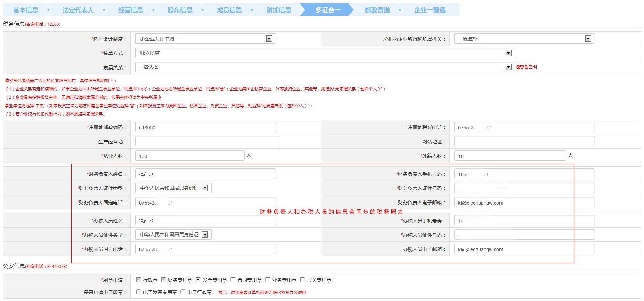The height and width of the screenshot is (301, 644).
Task: Enable the 电子发票专用章 checkbox
Action: (x=138, y=292)
